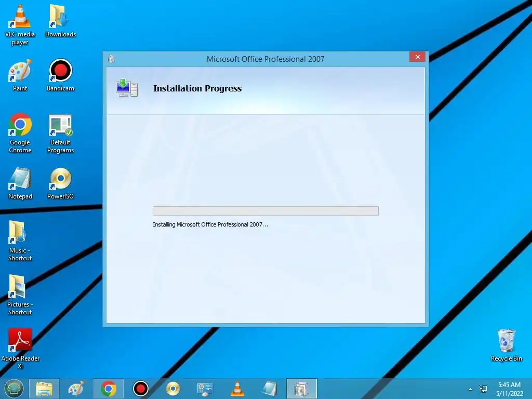Select the Bandicam desktop shortcut
Viewport: 532px width, 399px height.
coord(60,75)
